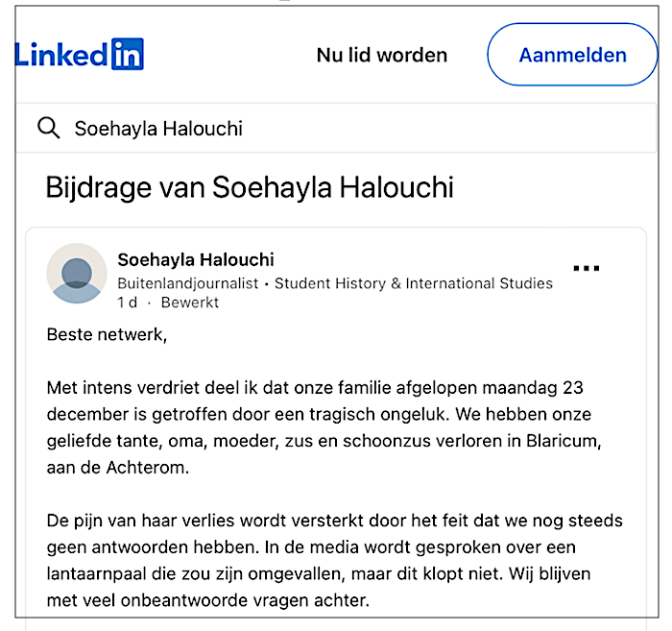This screenshot has width=672, height=631.
Task: Click the '1 d' post timestamp
Action: point(128,303)
